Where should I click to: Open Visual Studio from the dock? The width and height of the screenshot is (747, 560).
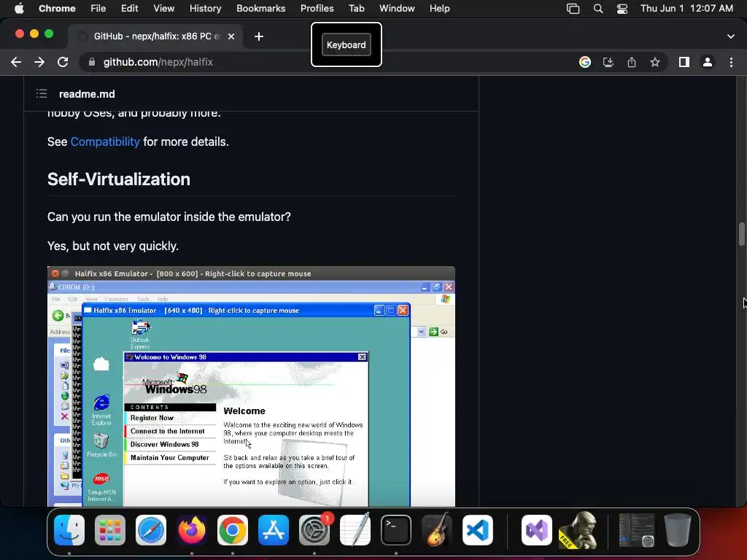click(x=537, y=530)
